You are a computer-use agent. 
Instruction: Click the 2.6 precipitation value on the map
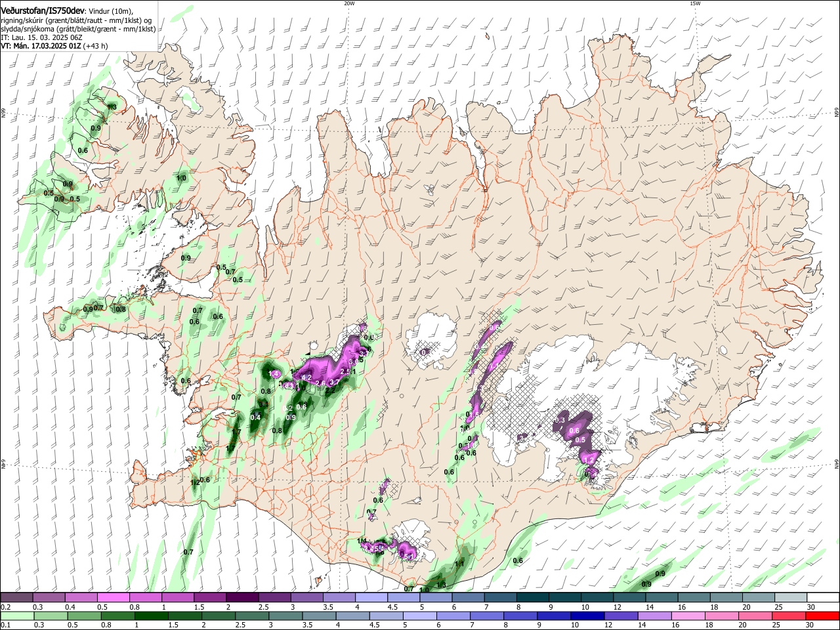(x=320, y=383)
